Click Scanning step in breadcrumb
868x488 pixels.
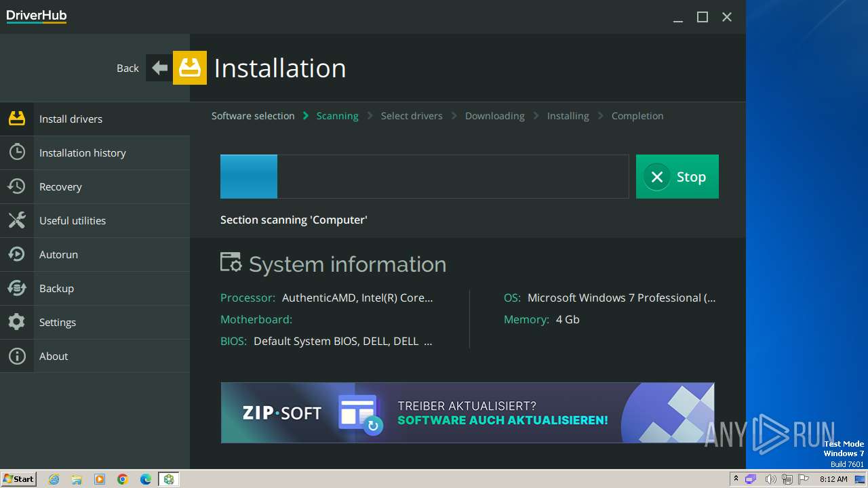tap(337, 116)
